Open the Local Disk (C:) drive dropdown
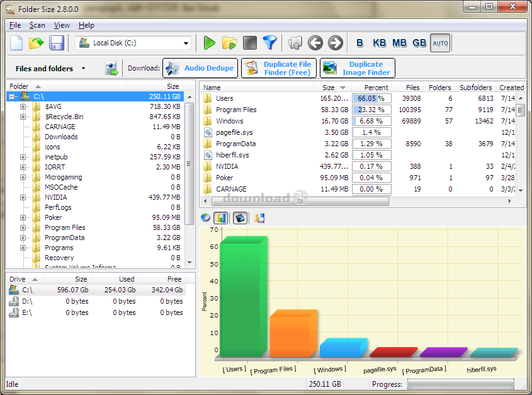The width and height of the screenshot is (532, 395). [186, 43]
